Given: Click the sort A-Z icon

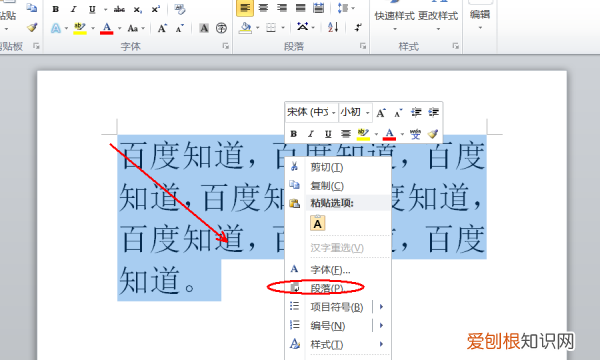Looking at the screenshot, I should [x=333, y=27].
